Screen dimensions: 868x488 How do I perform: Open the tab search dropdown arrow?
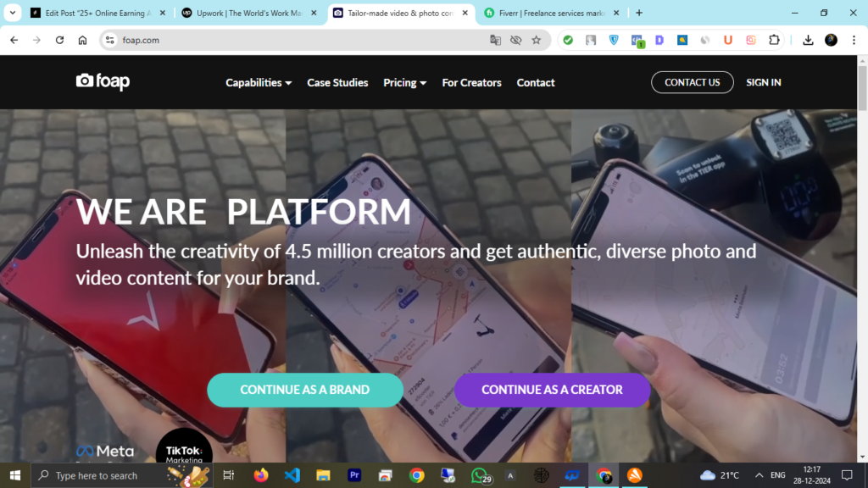click(x=13, y=13)
